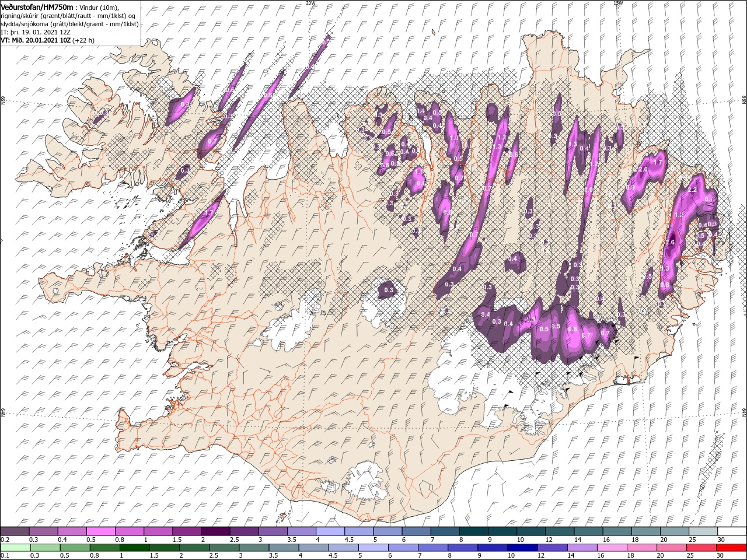Lower legend row: swatch between 20 and 25
The height and width of the screenshot is (560, 747).
coord(672,548)
